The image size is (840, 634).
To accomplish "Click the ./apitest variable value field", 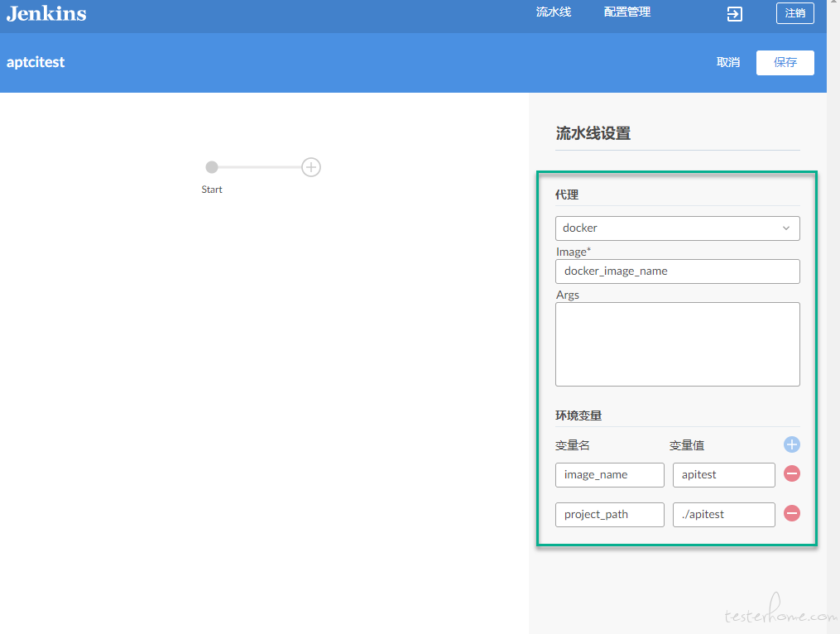I will click(724, 515).
